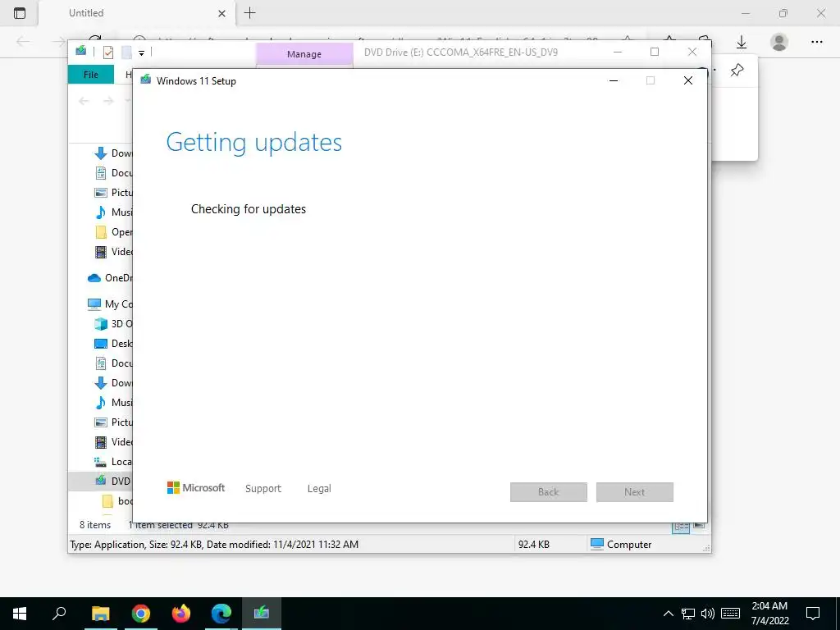Screen dimensions: 840x630
Task: Switch Explorer to details view
Action: click(681, 527)
